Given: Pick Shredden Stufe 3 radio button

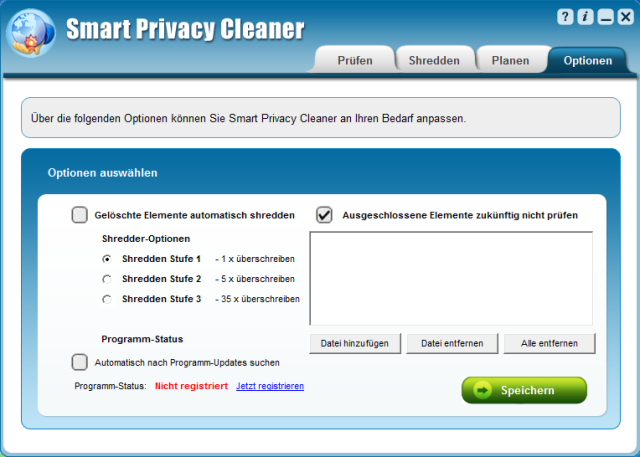Looking at the screenshot, I should (x=107, y=299).
